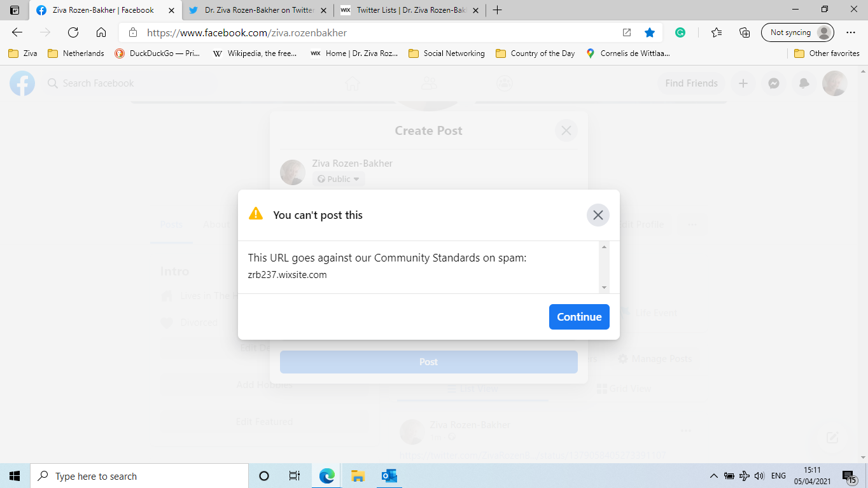The width and height of the screenshot is (868, 488).
Task: Open Messenger icon
Action: 773,83
